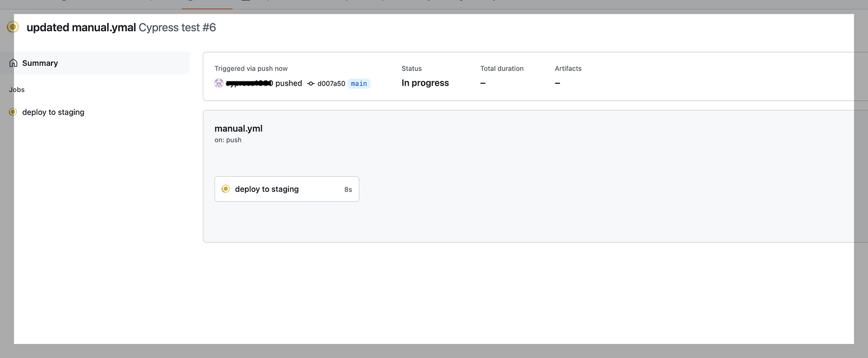
Task: Click the commit icon before d007a50
Action: 310,83
